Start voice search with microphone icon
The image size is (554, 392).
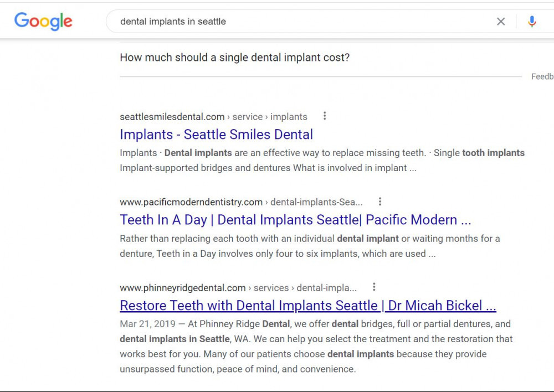[x=532, y=22]
